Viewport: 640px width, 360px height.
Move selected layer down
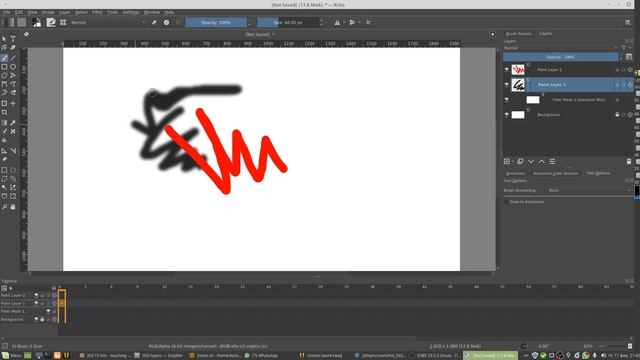tap(531, 161)
